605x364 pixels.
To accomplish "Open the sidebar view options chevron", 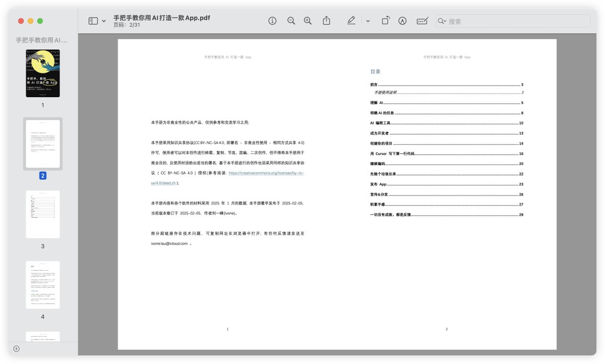I will pyautogui.click(x=104, y=21).
